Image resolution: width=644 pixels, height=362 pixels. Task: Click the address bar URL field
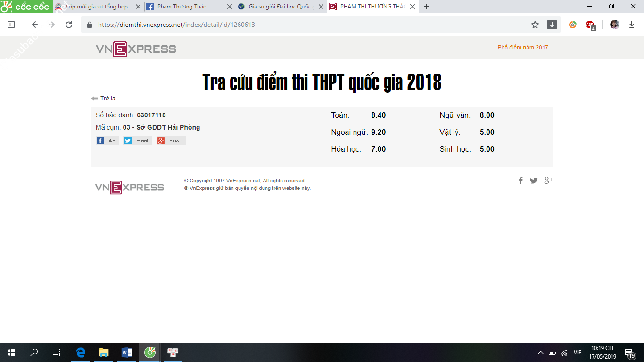pyautogui.click(x=306, y=25)
